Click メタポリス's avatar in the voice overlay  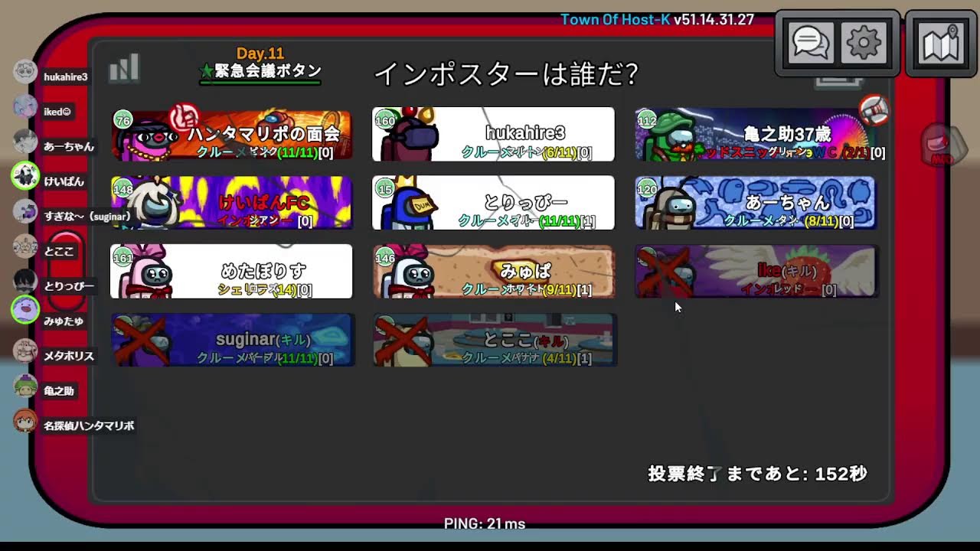[x=25, y=350]
